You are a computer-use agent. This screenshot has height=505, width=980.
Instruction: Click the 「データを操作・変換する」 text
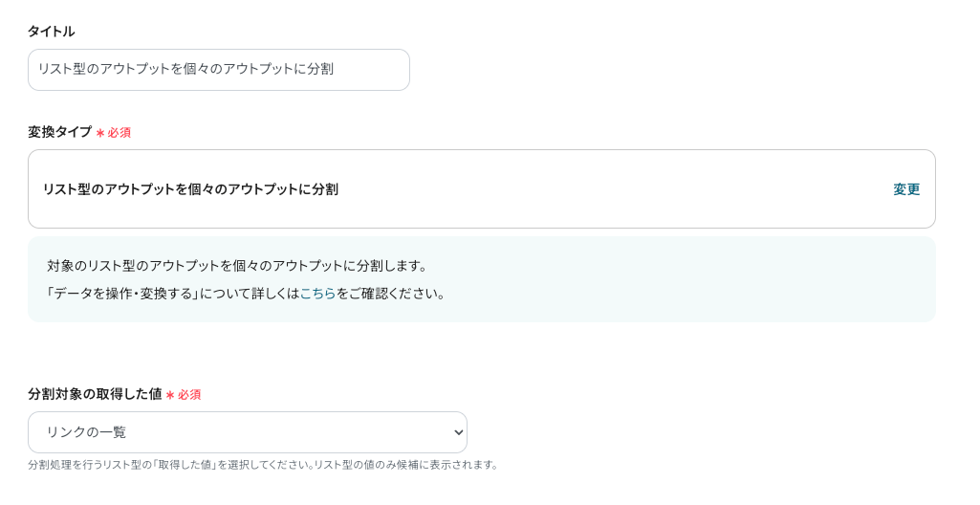point(122,294)
